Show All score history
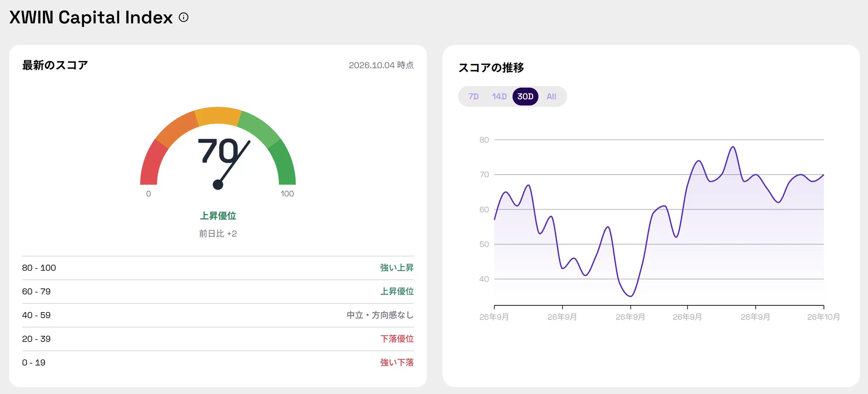Image resolution: width=868 pixels, height=394 pixels. tap(551, 97)
